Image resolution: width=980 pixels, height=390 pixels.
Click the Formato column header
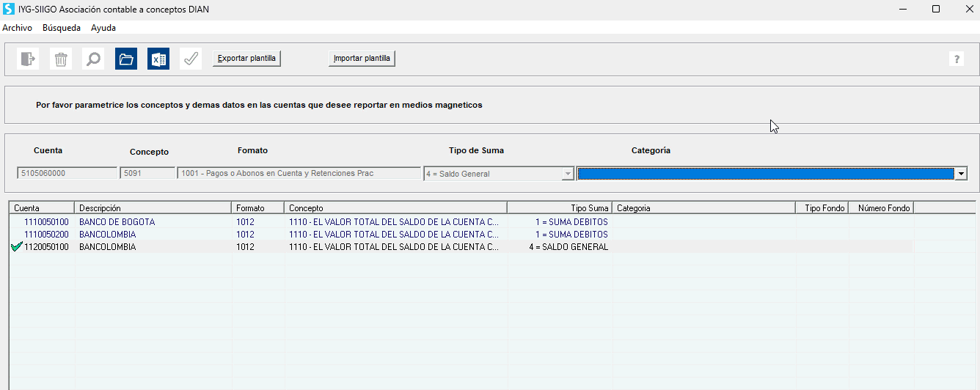[257, 208]
